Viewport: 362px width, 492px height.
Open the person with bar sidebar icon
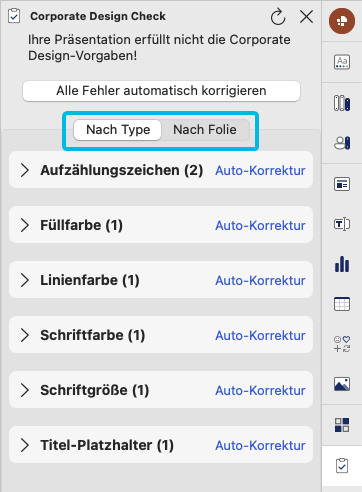[x=342, y=143]
